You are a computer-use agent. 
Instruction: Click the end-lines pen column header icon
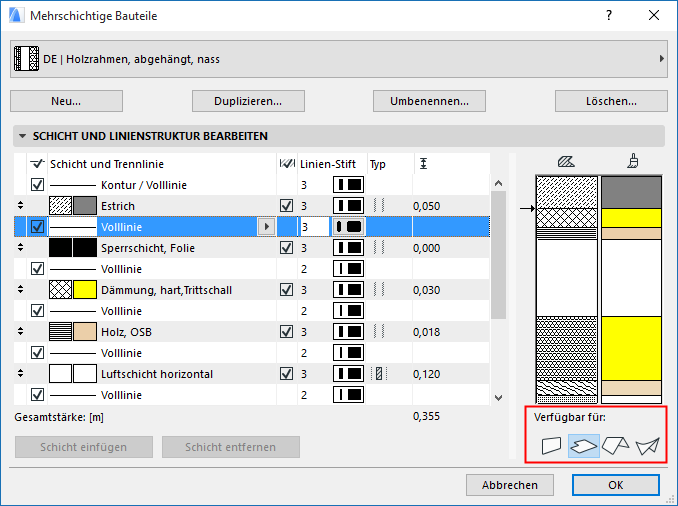pos(288,163)
